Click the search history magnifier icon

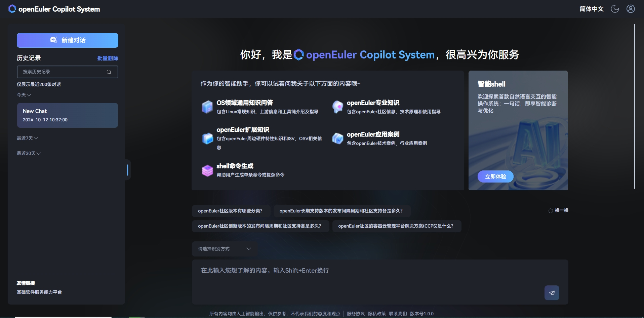(109, 72)
